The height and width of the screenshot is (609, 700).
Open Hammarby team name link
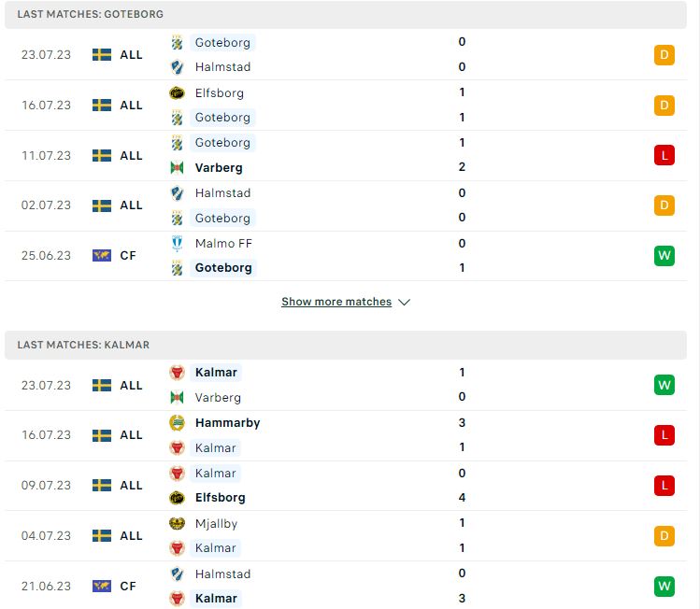228,422
